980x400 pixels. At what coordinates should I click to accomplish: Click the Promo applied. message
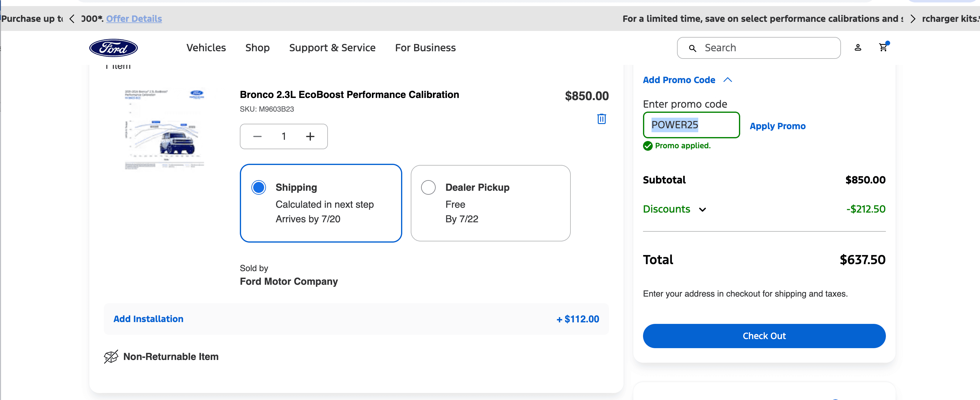683,146
